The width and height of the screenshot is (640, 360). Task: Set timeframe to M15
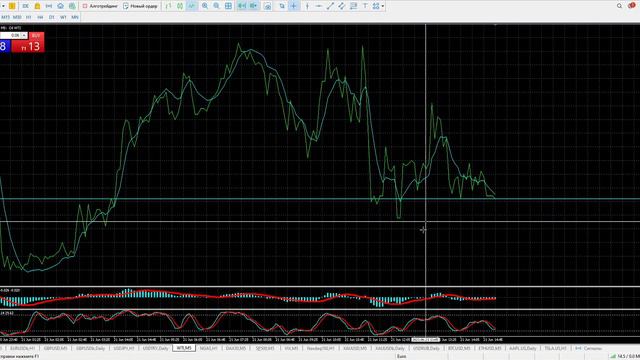pos(5,17)
